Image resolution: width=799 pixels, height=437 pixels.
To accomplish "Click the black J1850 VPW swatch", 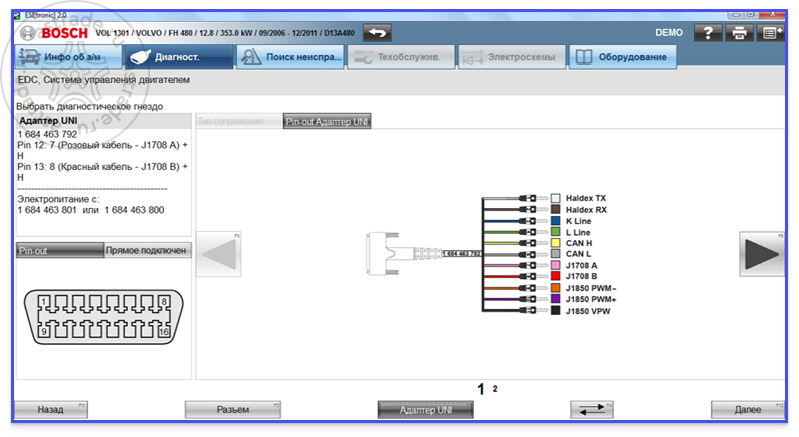I will (x=555, y=310).
